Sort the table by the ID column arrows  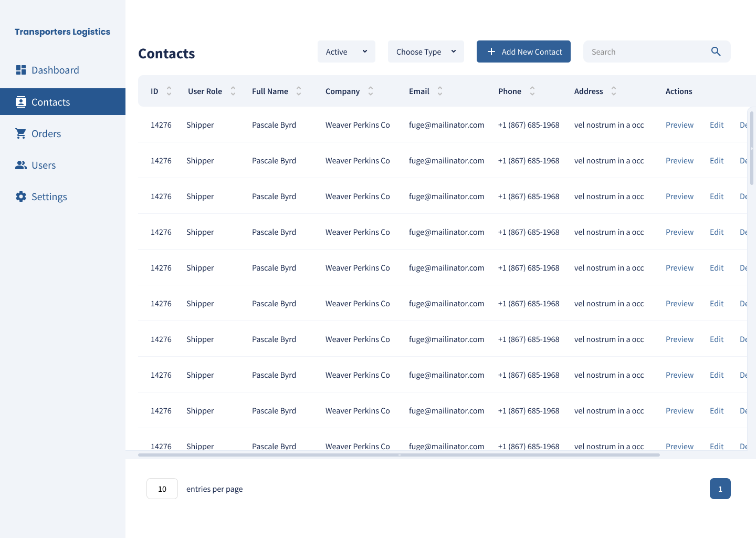point(169,90)
